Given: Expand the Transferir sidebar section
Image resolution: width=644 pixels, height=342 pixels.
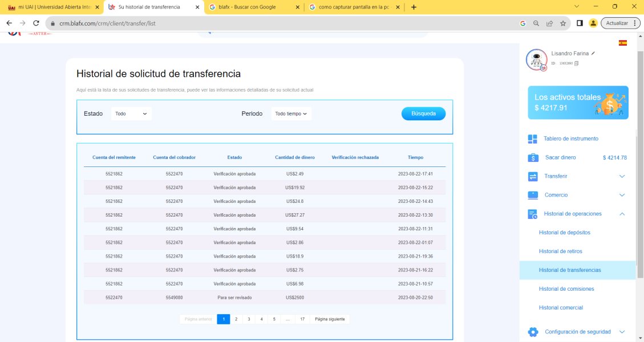Looking at the screenshot, I should coord(622,177).
